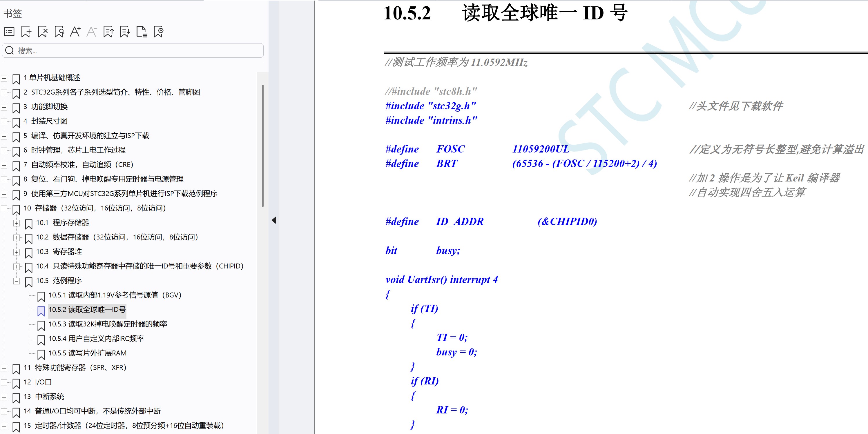This screenshot has width=868, height=434.
Task: Expand chapter 2 STC32G系列选型简介
Action: 4,93
